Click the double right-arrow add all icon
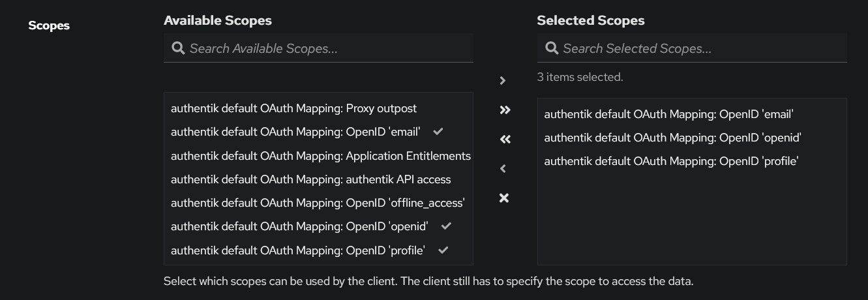 click(x=504, y=110)
